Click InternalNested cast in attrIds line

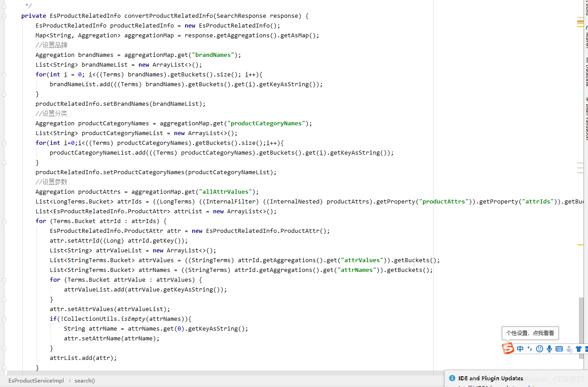click(x=295, y=202)
